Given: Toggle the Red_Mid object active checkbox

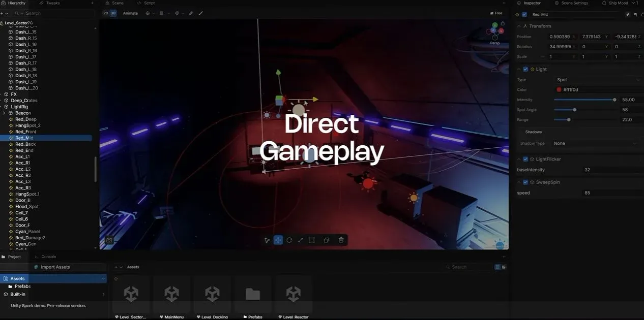Looking at the screenshot, I should [524, 15].
